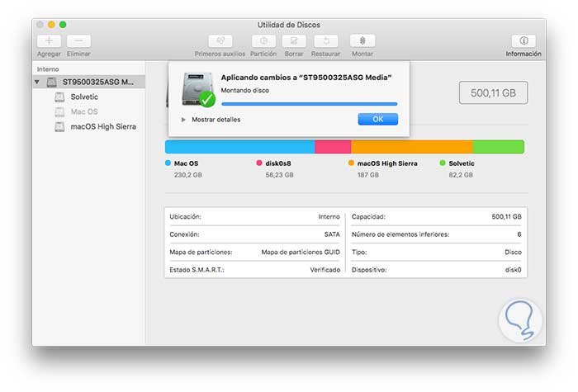Viewport: 578px width, 392px height.
Task: Click Mapa de particiones GUID value
Action: click(x=301, y=252)
